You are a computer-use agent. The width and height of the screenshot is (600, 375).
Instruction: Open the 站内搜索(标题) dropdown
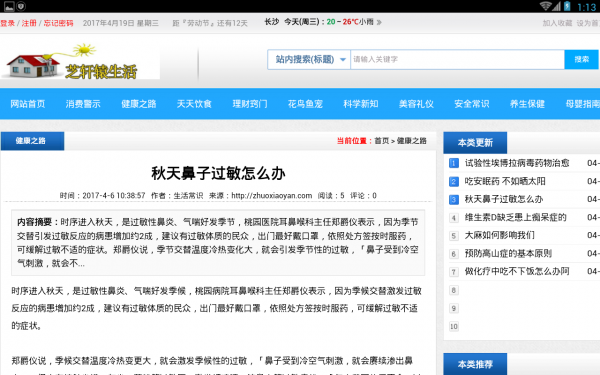[309, 59]
